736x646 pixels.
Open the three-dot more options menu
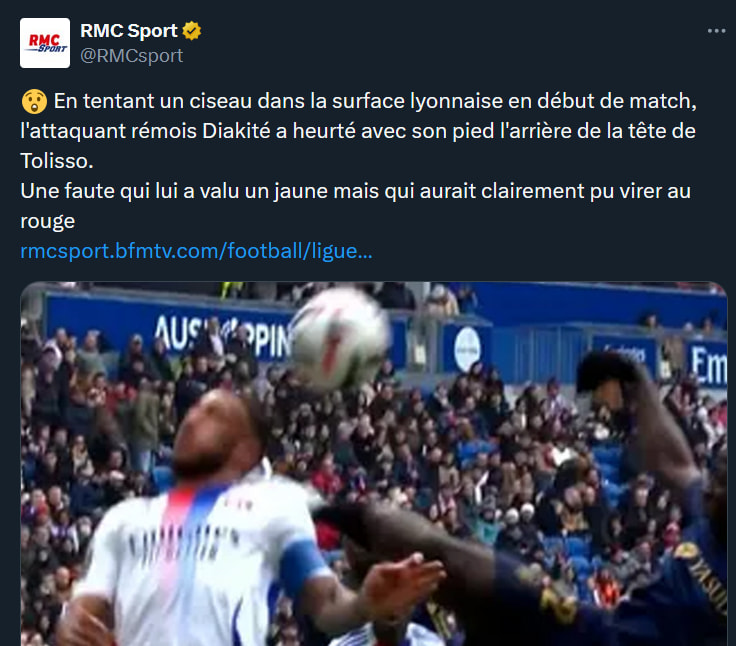tap(716, 31)
